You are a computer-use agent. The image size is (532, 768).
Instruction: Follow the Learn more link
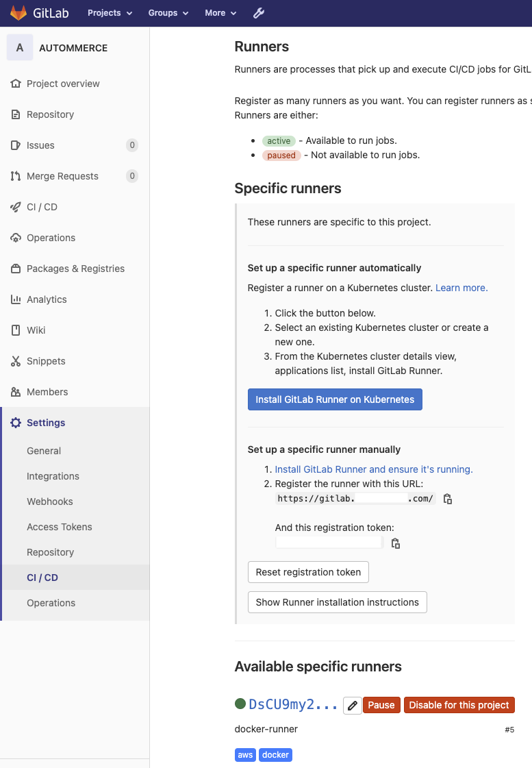(x=461, y=288)
